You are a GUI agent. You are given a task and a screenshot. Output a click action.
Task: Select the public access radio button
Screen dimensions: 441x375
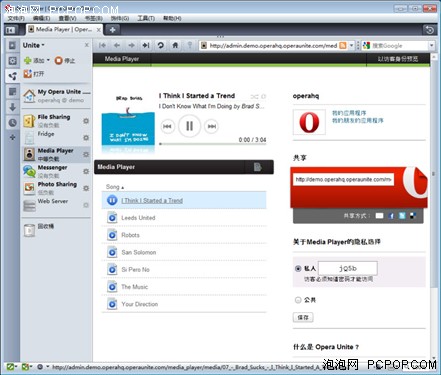[298, 300]
